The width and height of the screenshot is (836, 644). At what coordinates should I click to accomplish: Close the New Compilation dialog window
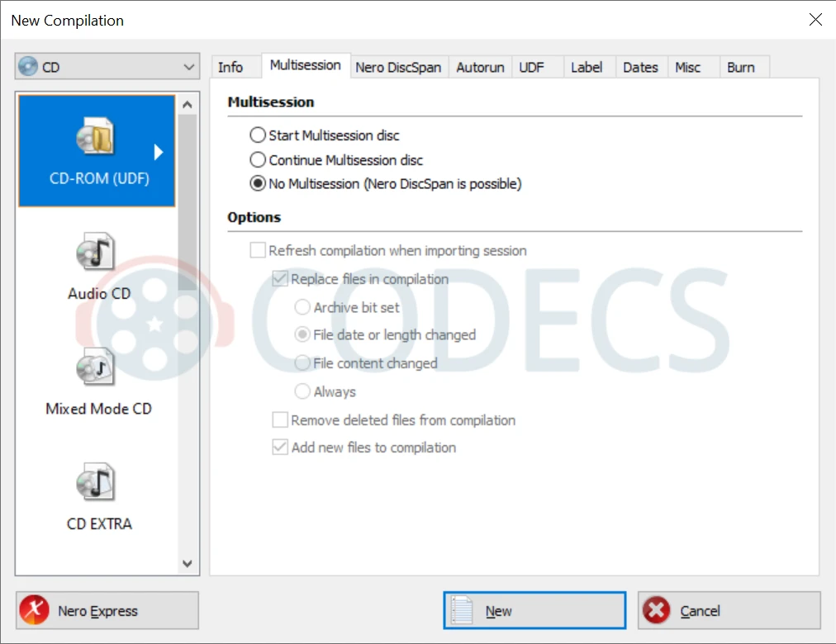click(x=815, y=20)
